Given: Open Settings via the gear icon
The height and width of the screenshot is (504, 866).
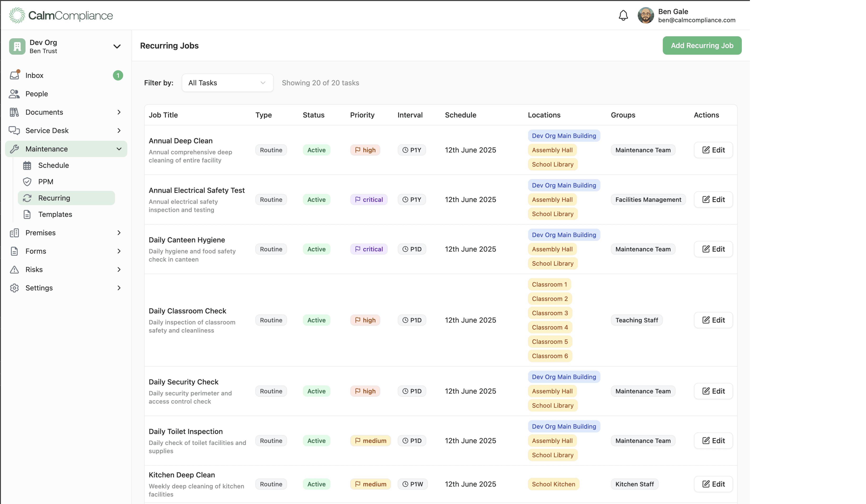Looking at the screenshot, I should (15, 288).
